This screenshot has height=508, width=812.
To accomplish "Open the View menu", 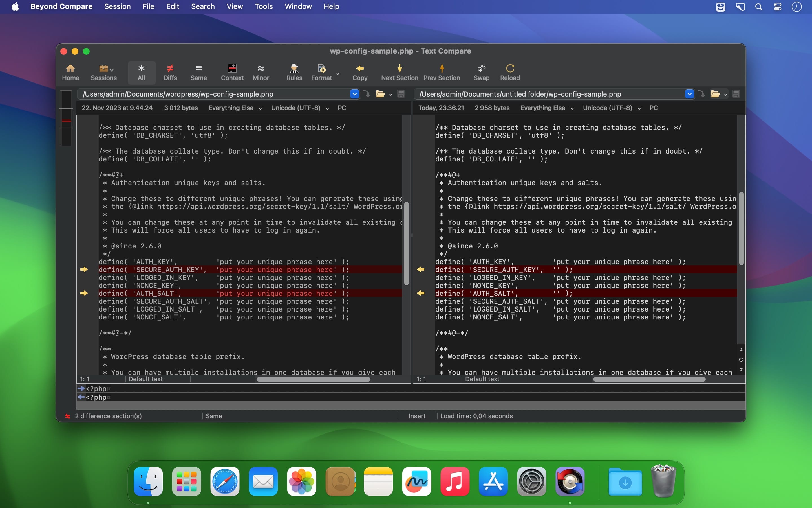I will [x=235, y=6].
